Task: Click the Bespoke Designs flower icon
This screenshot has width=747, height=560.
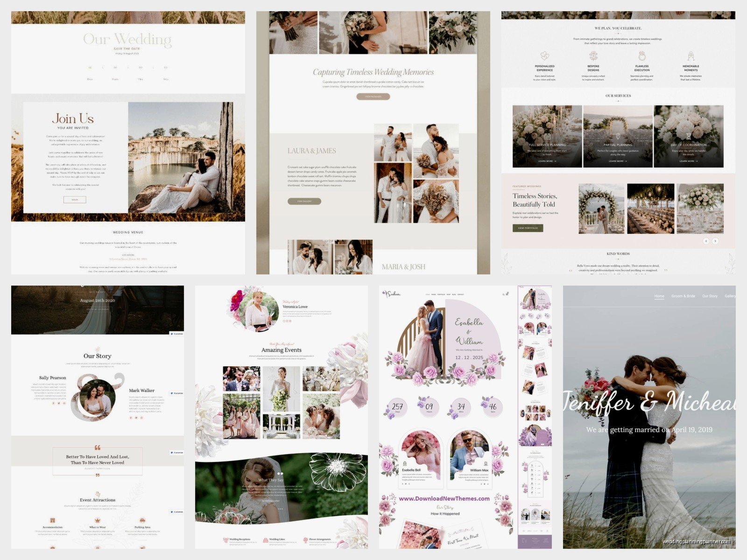Action: pos(593,56)
